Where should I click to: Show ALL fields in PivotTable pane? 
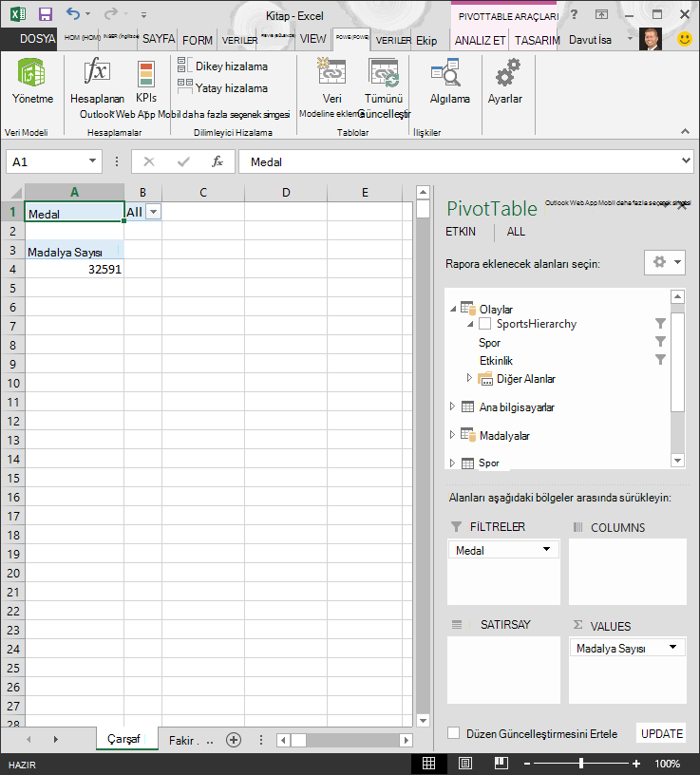coord(516,232)
